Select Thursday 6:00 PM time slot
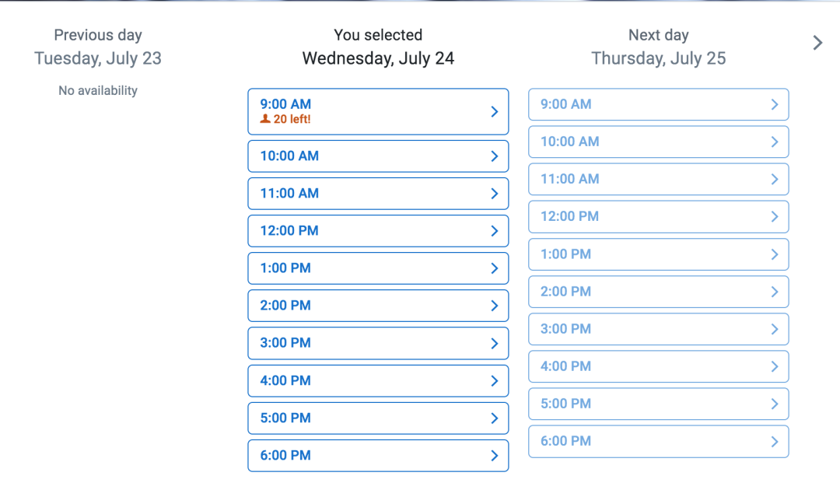Image resolution: width=840 pixels, height=504 pixels. click(659, 441)
